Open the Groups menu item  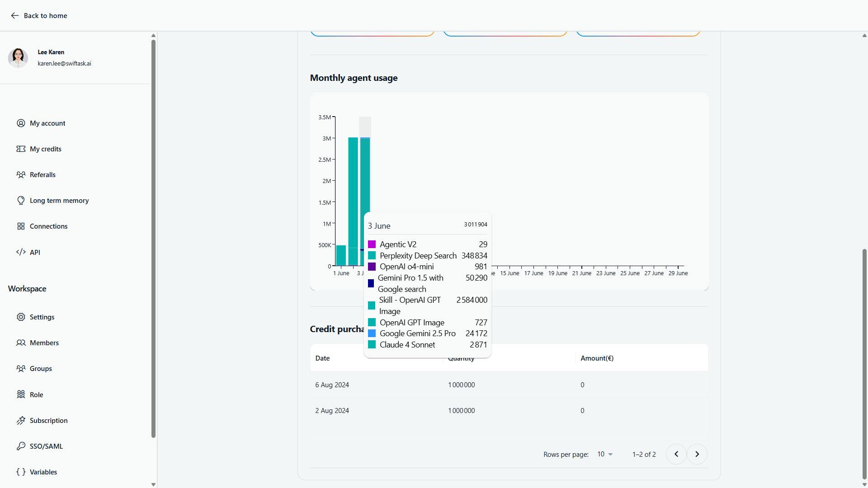click(x=41, y=369)
